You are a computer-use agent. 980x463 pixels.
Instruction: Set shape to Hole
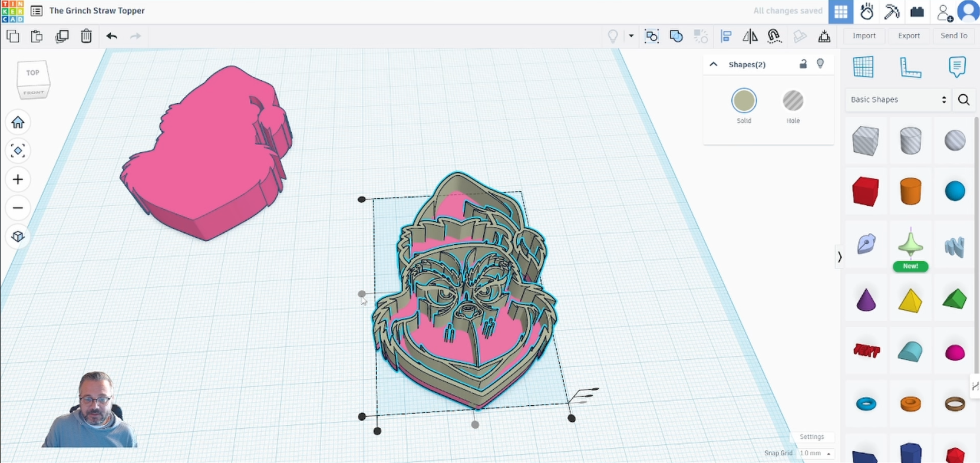tap(793, 101)
